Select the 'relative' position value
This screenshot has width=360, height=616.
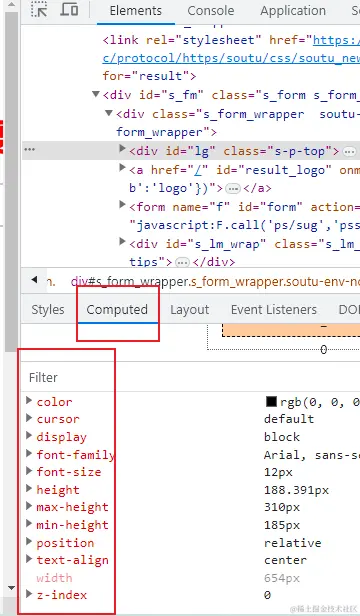point(292,543)
